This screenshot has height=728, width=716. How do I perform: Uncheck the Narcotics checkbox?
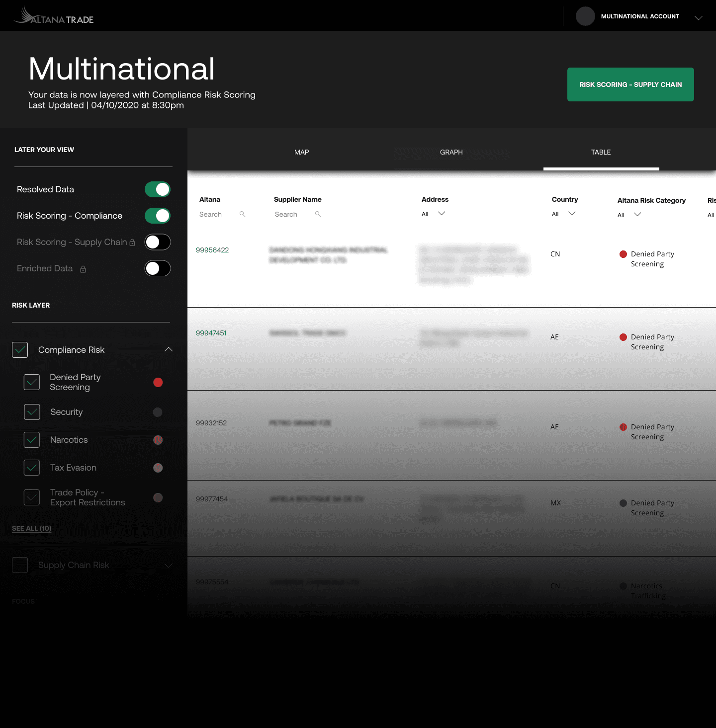click(32, 440)
